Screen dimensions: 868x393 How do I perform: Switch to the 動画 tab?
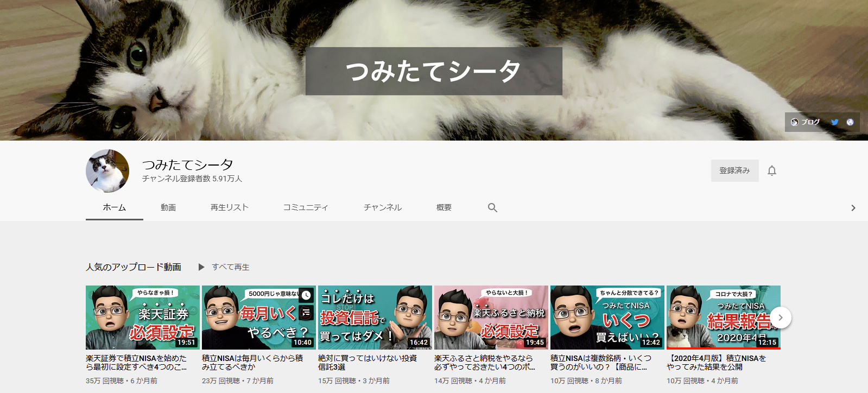[x=168, y=207]
